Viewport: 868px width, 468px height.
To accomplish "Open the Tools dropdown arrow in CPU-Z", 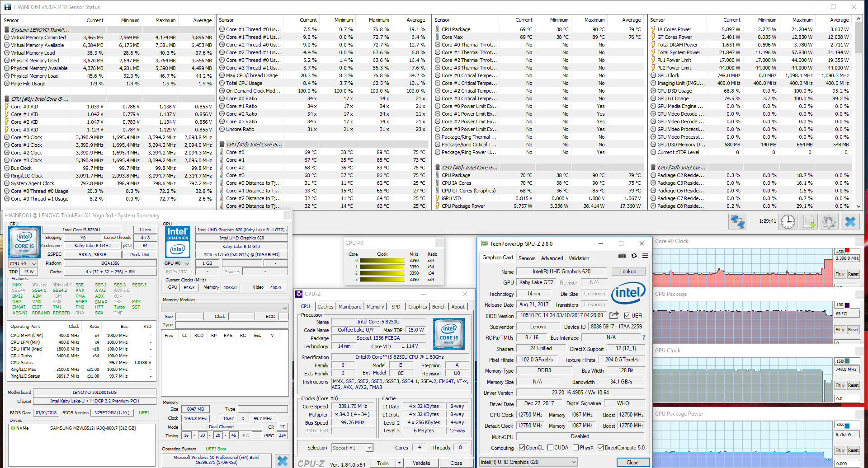I will tap(399, 463).
